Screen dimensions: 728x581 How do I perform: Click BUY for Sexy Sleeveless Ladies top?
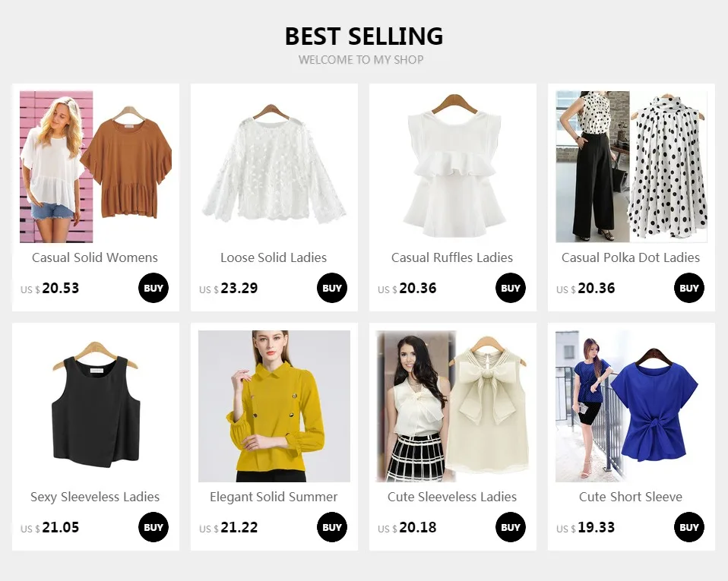154,527
